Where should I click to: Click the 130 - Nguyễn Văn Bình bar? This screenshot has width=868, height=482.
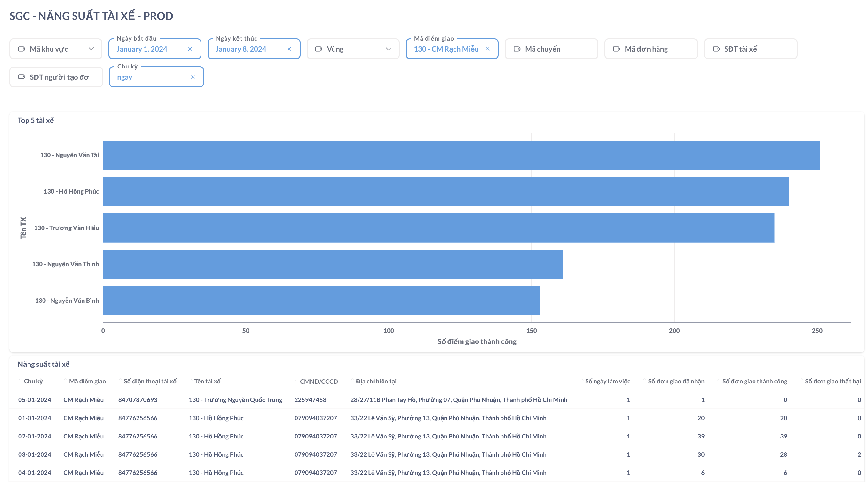pos(321,301)
